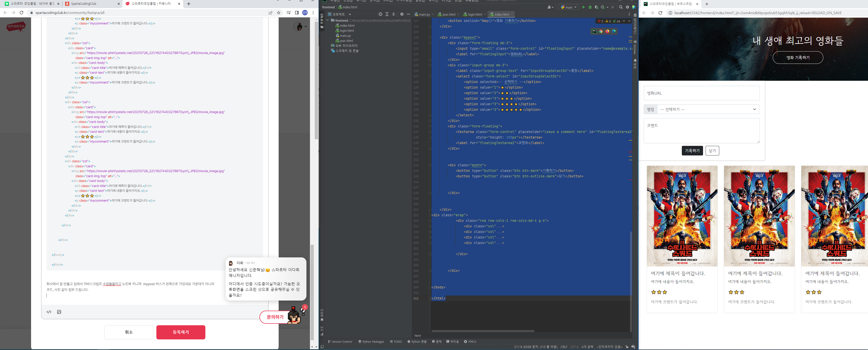868x350 pixels.
Task: Open the Version Control tool window
Action: pyautogui.click(x=340, y=342)
